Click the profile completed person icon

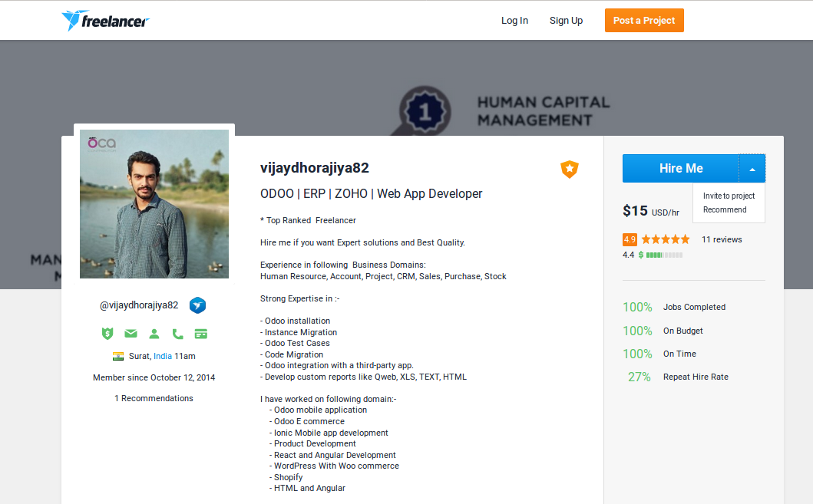point(154,334)
